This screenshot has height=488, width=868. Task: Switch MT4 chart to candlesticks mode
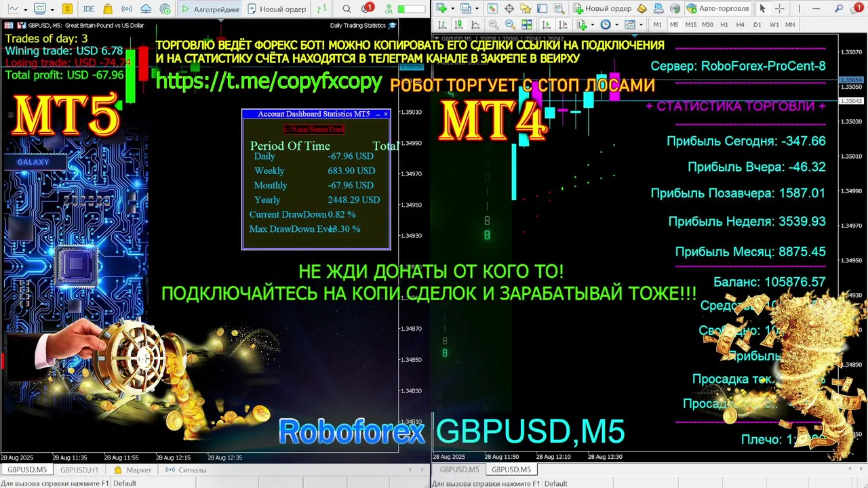tap(459, 24)
